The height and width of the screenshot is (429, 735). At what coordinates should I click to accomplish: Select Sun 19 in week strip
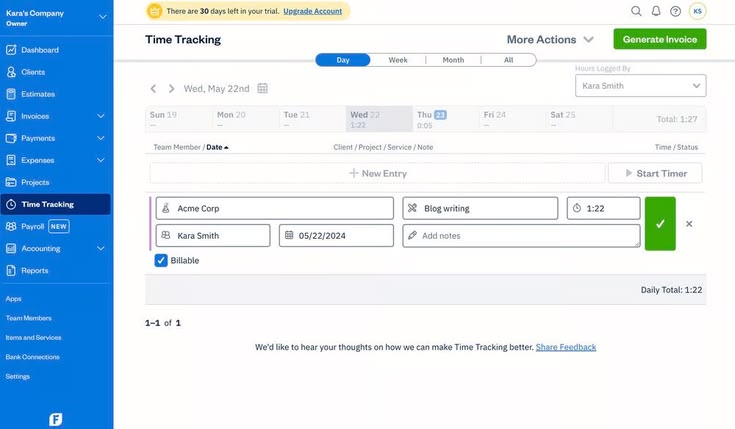coord(178,119)
